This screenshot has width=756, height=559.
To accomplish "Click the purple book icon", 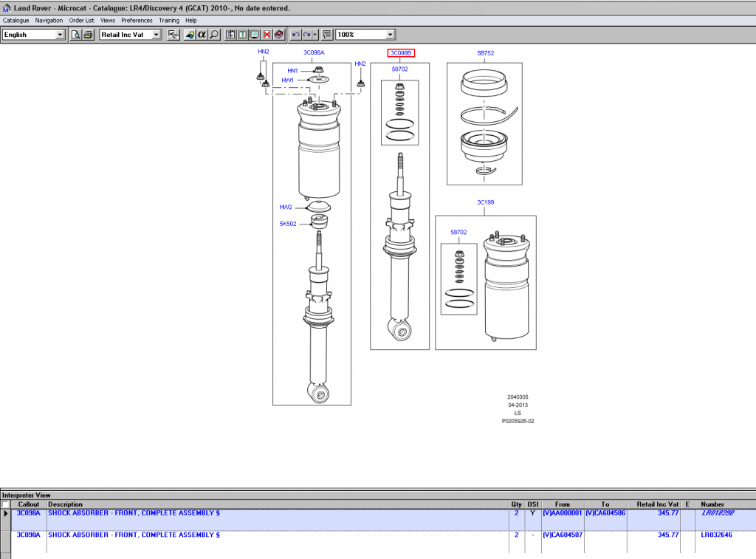I will tap(278, 35).
